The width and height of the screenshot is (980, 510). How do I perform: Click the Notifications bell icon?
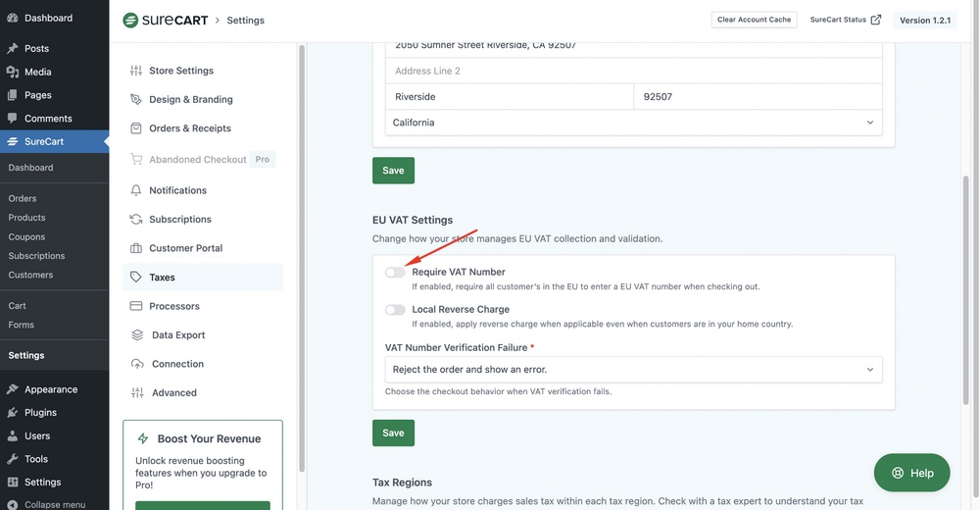135,190
